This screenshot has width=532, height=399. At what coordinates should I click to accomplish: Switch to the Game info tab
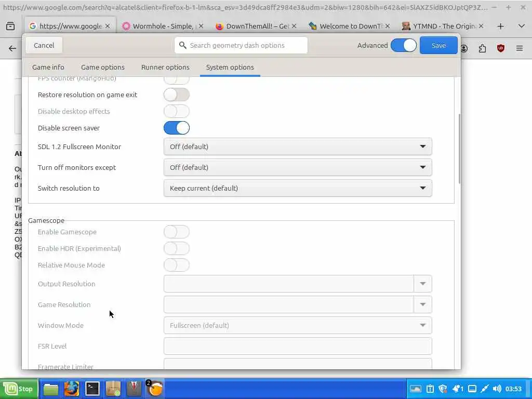click(48, 67)
